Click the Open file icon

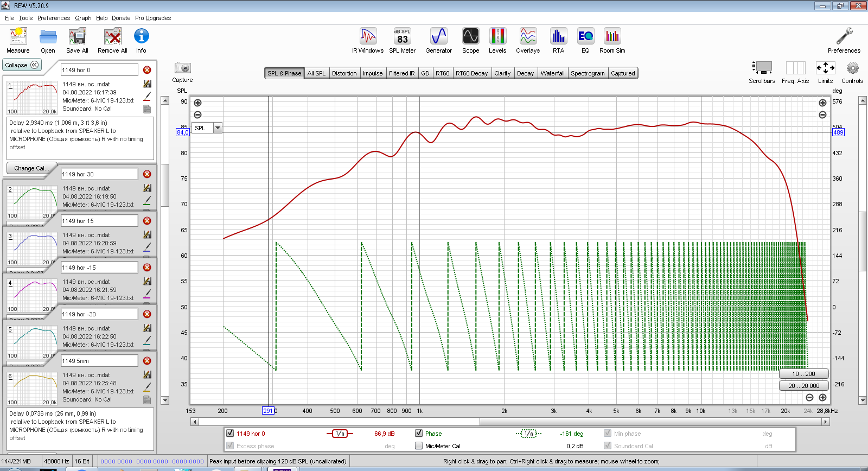click(x=48, y=41)
